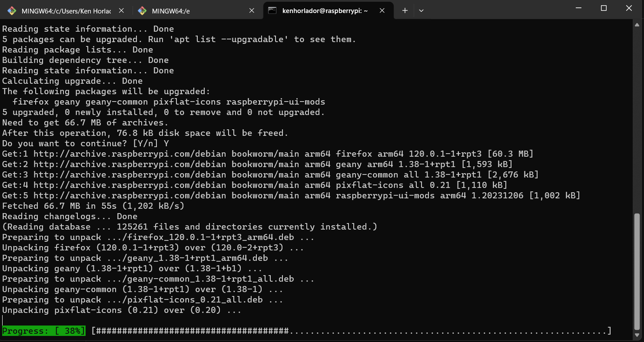
Task: Switch to the MINGW64:/e tab
Action: pyautogui.click(x=196, y=11)
